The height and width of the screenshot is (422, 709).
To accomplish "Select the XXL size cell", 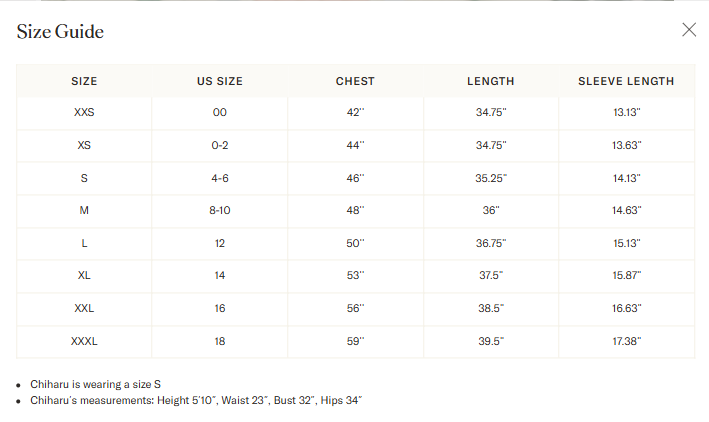I will point(84,308).
